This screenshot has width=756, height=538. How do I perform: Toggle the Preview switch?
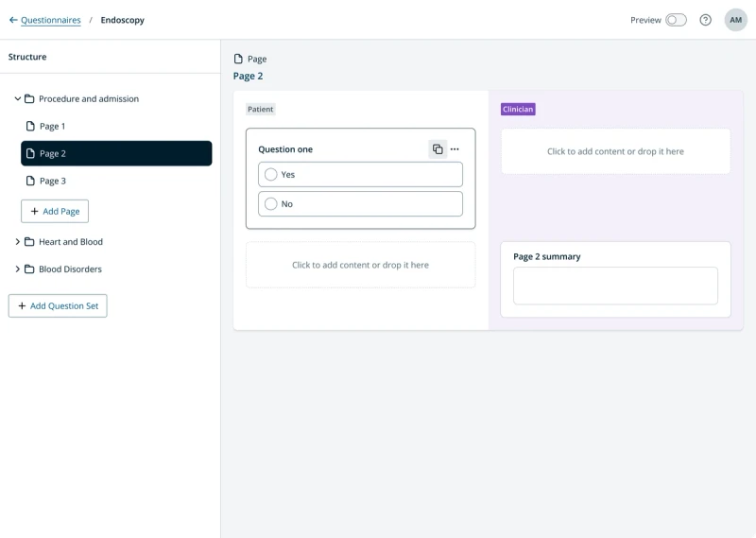pos(676,20)
